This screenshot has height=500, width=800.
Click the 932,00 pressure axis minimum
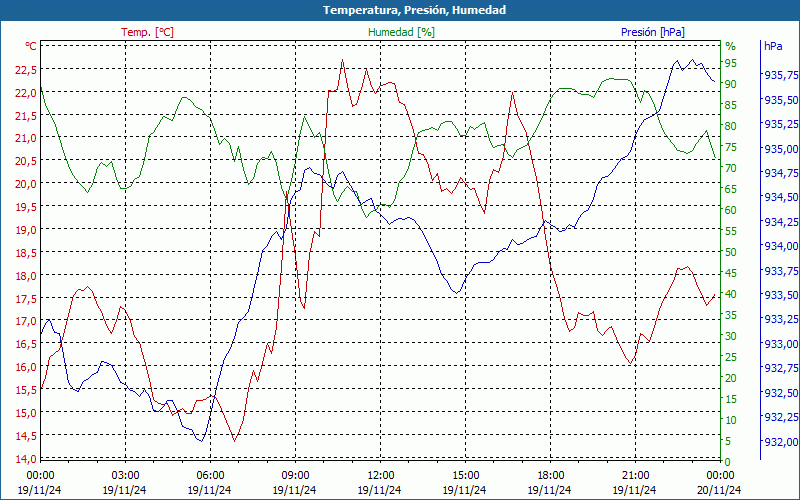point(781,442)
